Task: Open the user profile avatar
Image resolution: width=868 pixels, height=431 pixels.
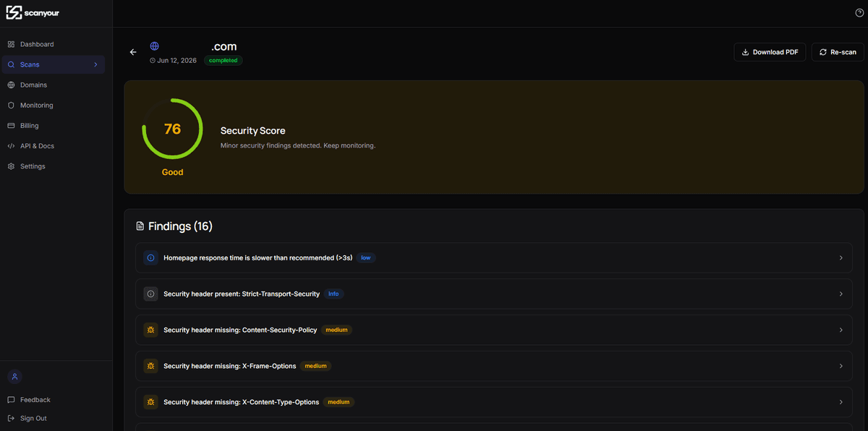Action: (x=14, y=377)
